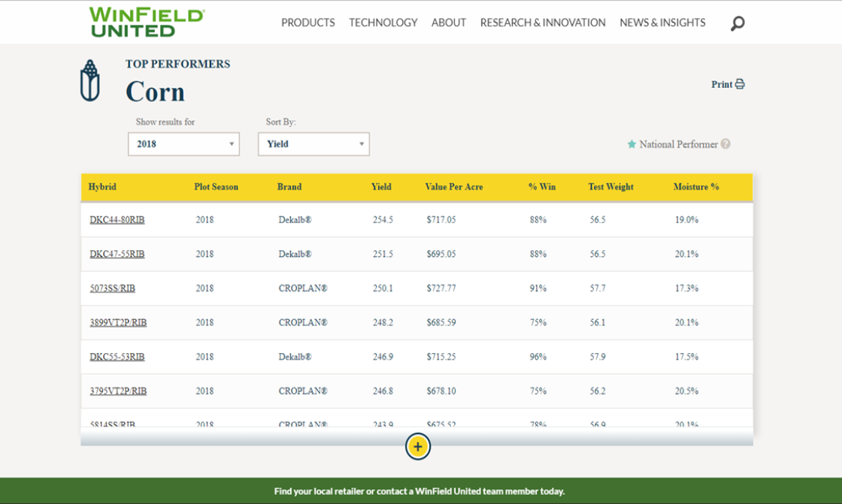Image resolution: width=842 pixels, height=504 pixels.
Task: Open the 3899VT2P/RIB hybrid link
Action: (118, 322)
